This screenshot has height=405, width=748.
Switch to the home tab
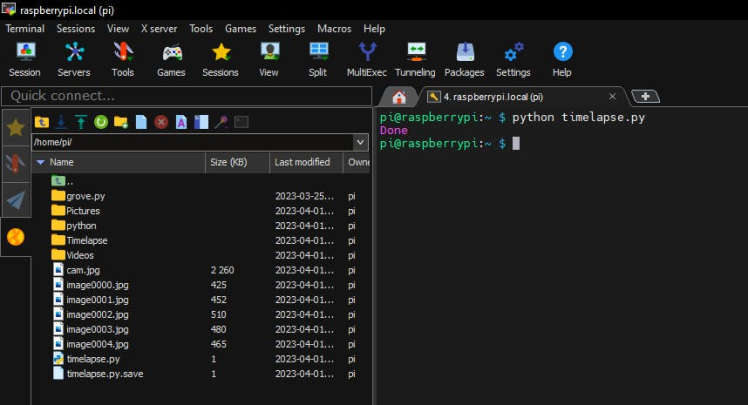pyautogui.click(x=399, y=97)
